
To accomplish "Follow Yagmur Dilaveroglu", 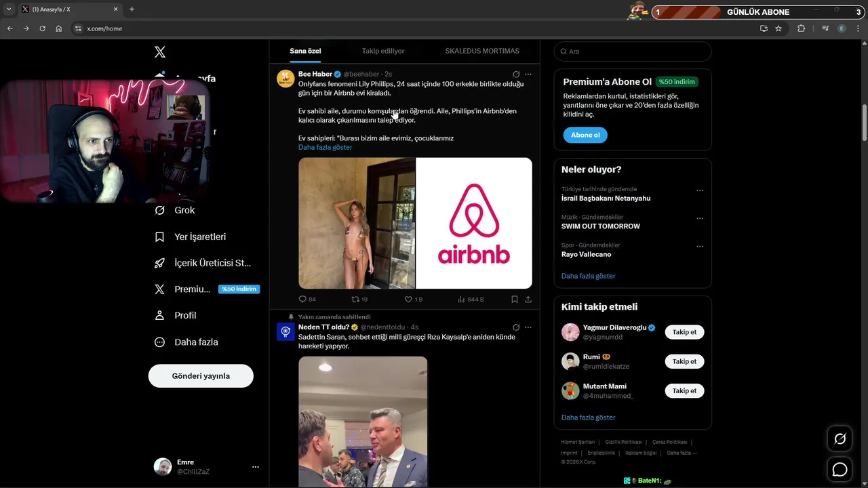I will (x=684, y=332).
